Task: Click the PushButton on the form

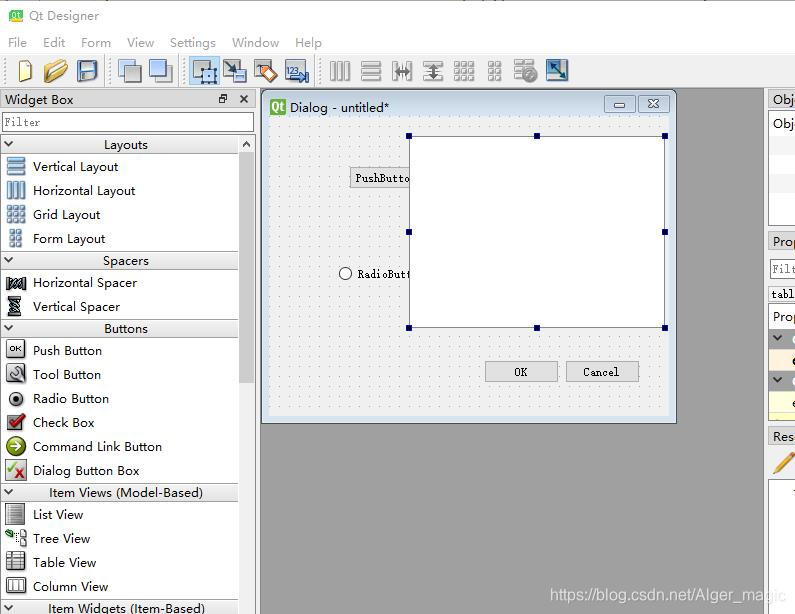Action: 379,178
